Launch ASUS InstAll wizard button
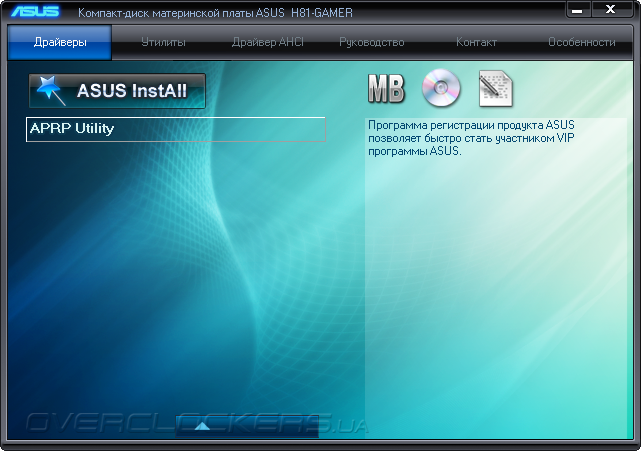 [x=117, y=91]
